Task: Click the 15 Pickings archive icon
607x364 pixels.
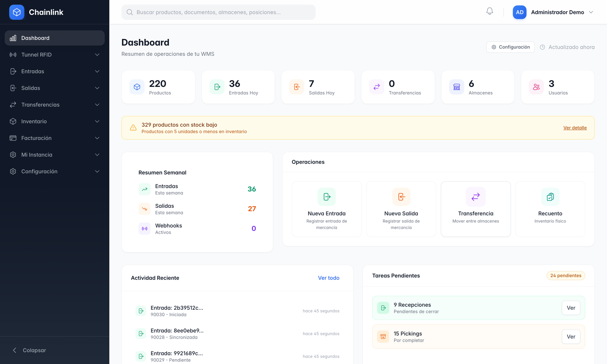Action: (383, 337)
